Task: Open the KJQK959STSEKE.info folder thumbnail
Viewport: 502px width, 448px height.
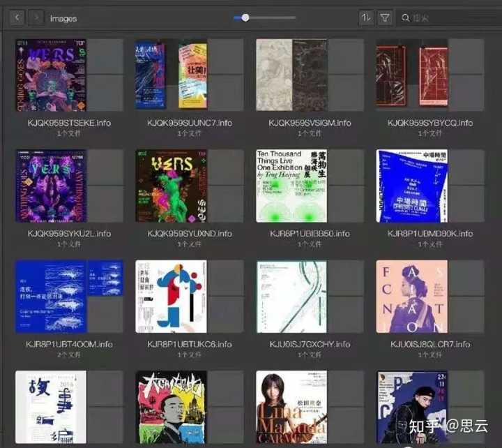Action: click(69, 75)
